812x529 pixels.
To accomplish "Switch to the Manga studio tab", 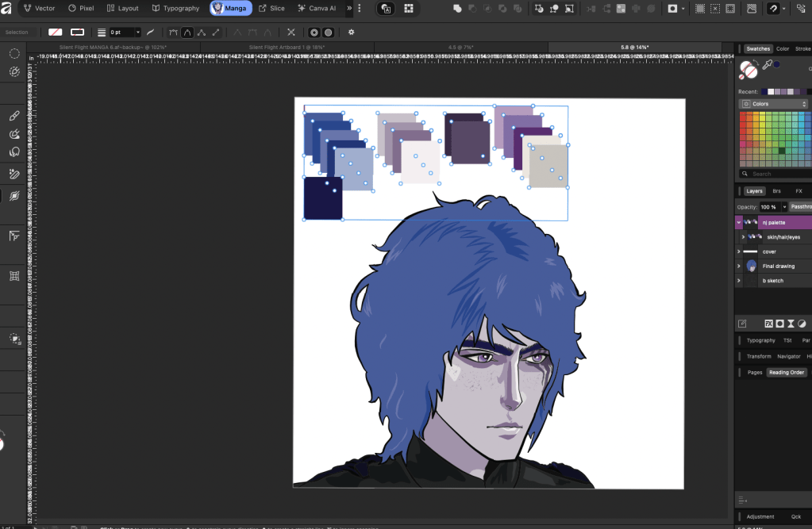I will 231,8.
